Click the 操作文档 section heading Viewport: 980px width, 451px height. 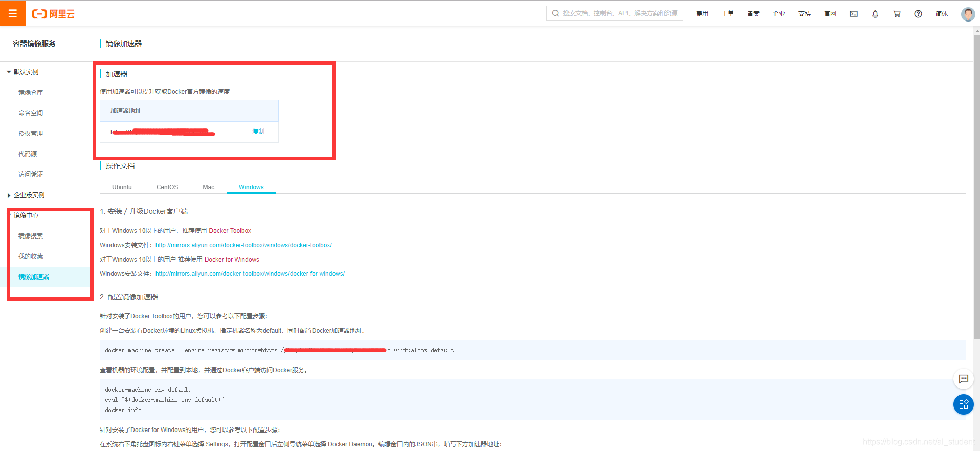pos(120,166)
